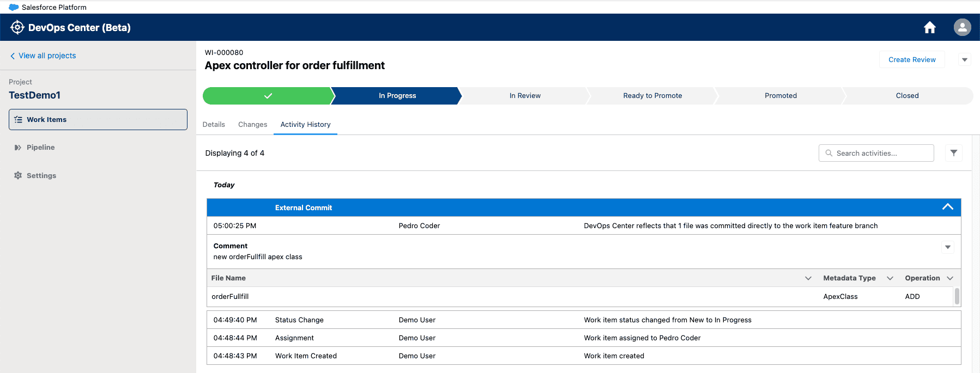Select the Closed stage
This screenshot has height=373, width=980.
click(908, 95)
